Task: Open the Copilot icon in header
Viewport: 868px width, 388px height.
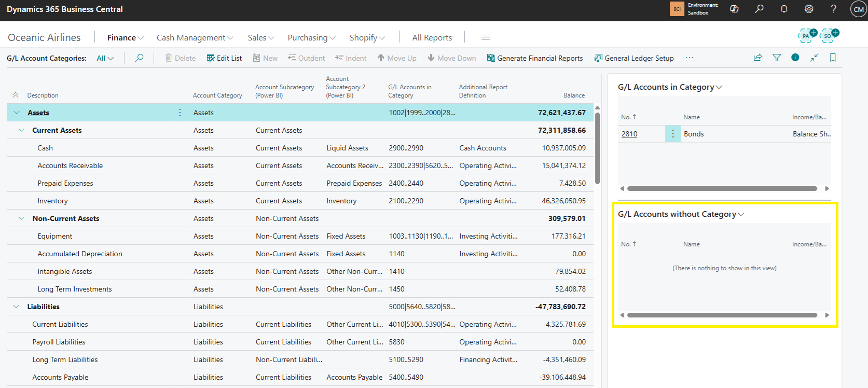Action: pos(734,9)
